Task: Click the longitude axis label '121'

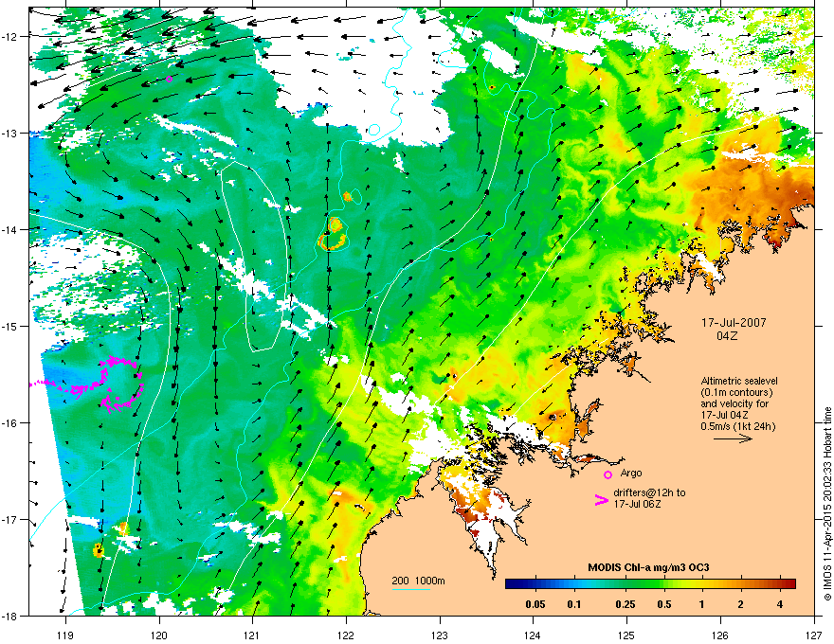Action: [x=253, y=635]
